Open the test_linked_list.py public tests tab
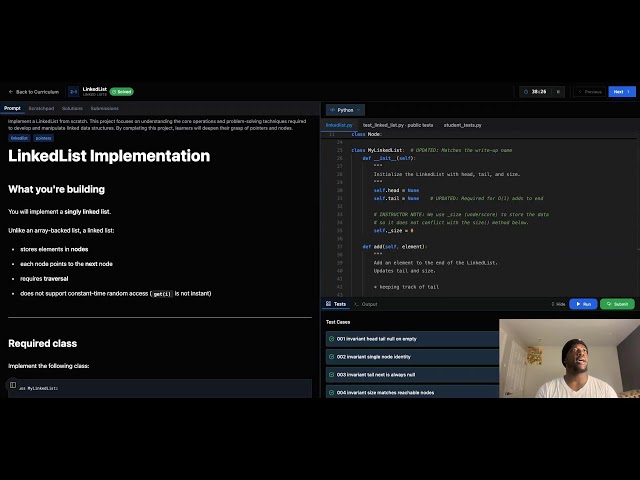The image size is (640, 480). 398,125
